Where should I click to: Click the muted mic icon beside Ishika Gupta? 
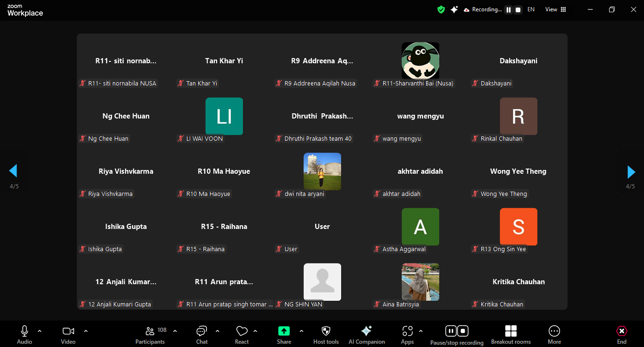[x=83, y=249]
